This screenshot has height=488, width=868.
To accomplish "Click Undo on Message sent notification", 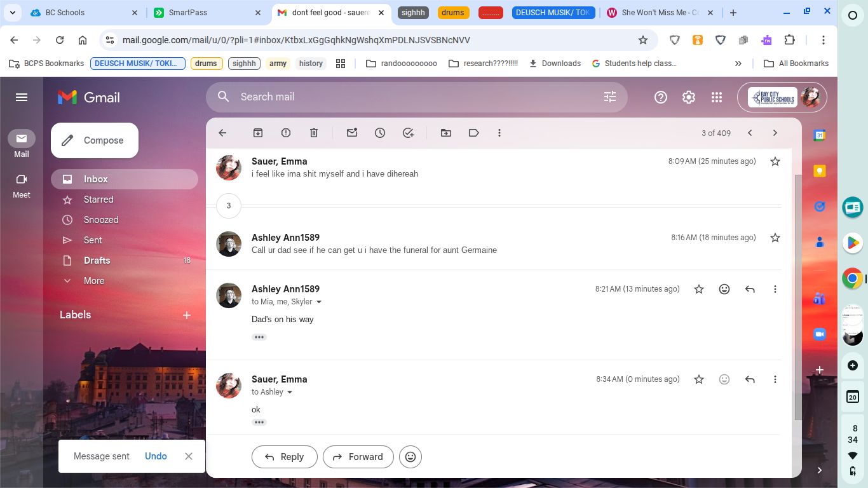I will (x=156, y=456).
